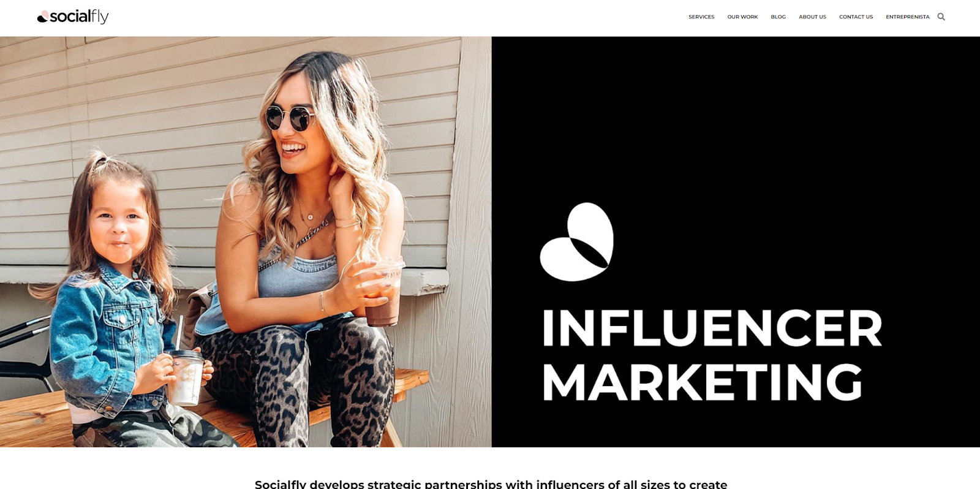Click the paragraph beginning 'Socialfly develops strategic partnerships'
Viewport: 980px width, 489px height.
491,483
